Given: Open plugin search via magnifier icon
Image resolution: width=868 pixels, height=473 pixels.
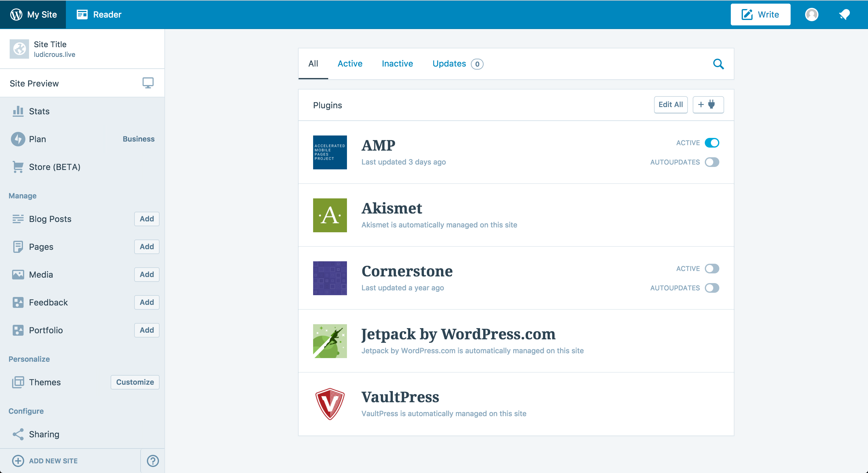Looking at the screenshot, I should 718,64.
